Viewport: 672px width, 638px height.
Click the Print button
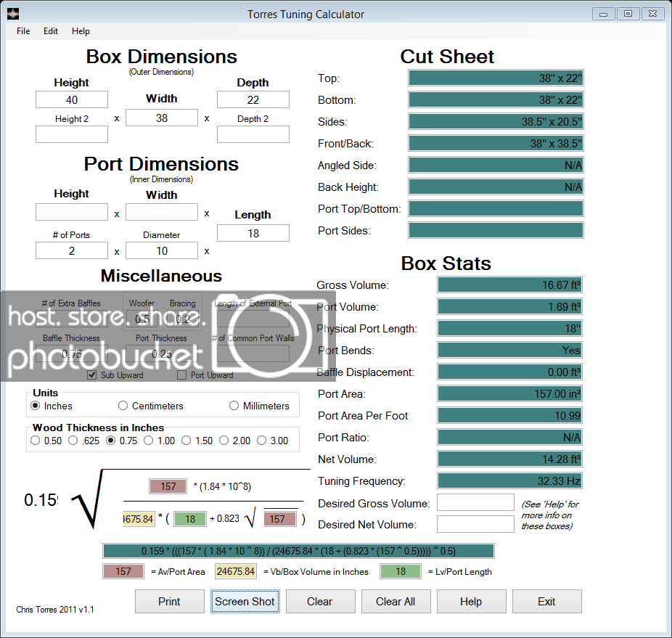170,602
